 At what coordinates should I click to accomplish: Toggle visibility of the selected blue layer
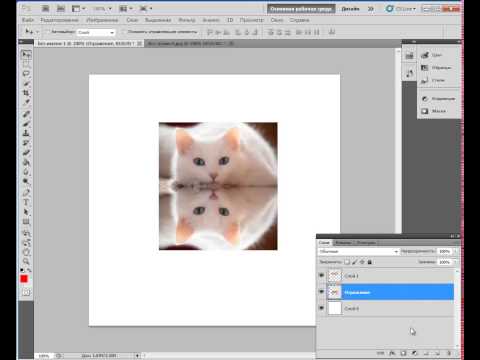321,292
